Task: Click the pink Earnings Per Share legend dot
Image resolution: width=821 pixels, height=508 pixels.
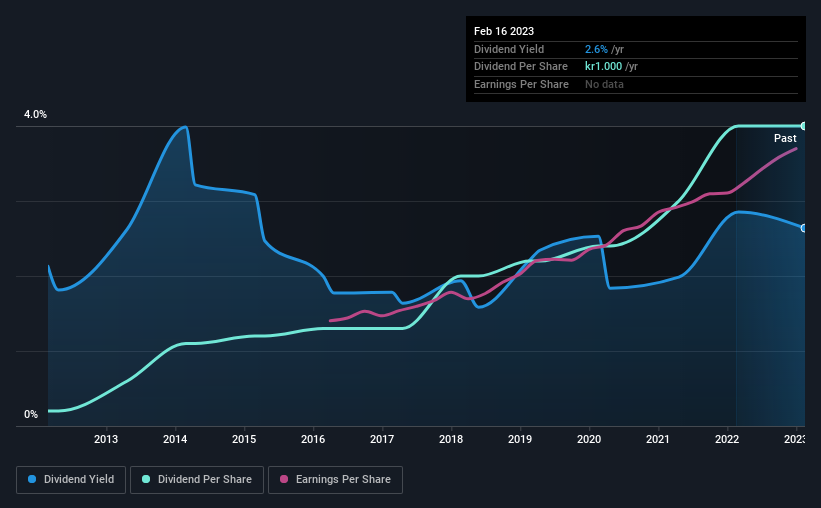Action: (284, 479)
